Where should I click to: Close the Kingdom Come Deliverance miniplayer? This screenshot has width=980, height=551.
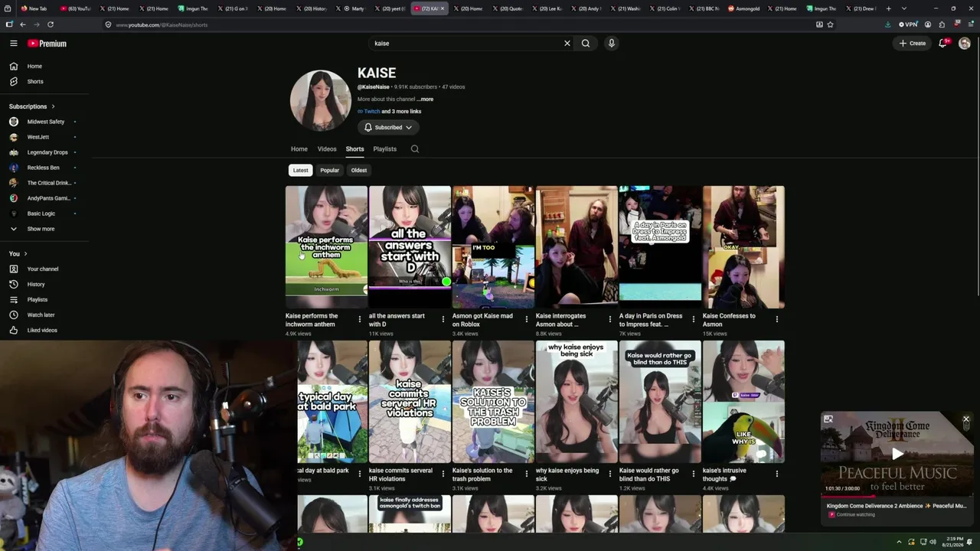click(x=966, y=419)
